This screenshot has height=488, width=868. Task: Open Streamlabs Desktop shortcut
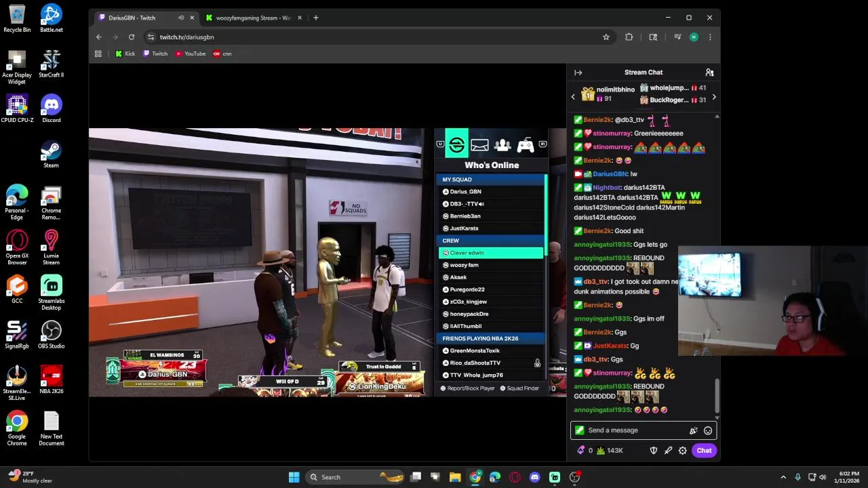pyautogui.click(x=51, y=293)
